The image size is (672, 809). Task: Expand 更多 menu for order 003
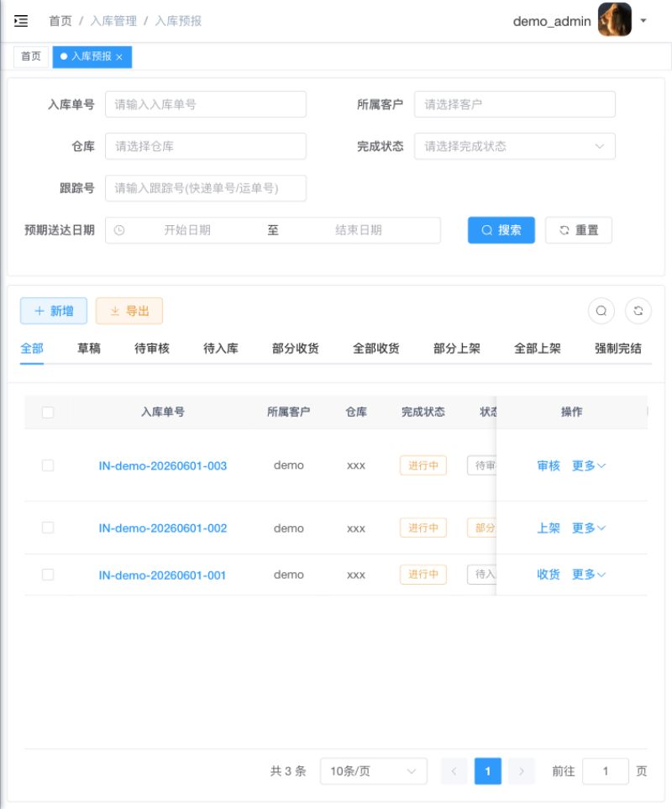pyautogui.click(x=589, y=466)
